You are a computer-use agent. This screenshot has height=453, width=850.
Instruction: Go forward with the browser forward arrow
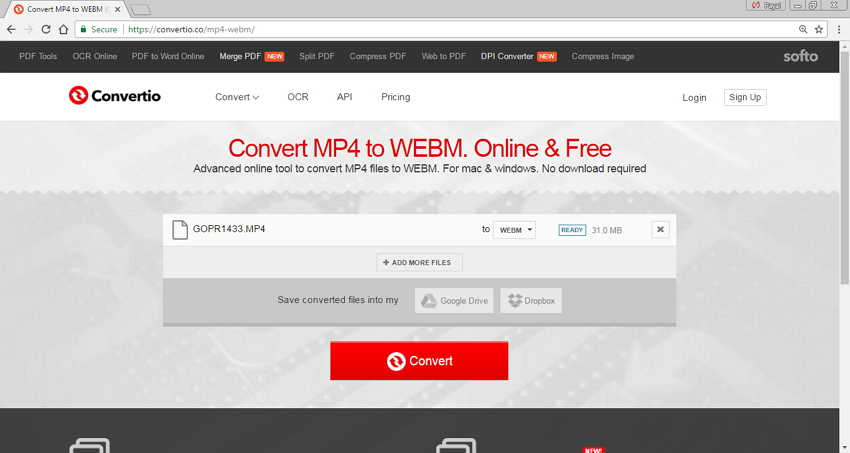[x=29, y=29]
